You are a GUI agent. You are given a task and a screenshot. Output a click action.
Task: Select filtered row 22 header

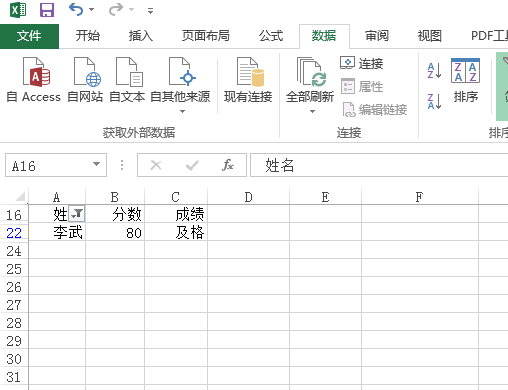(14, 233)
